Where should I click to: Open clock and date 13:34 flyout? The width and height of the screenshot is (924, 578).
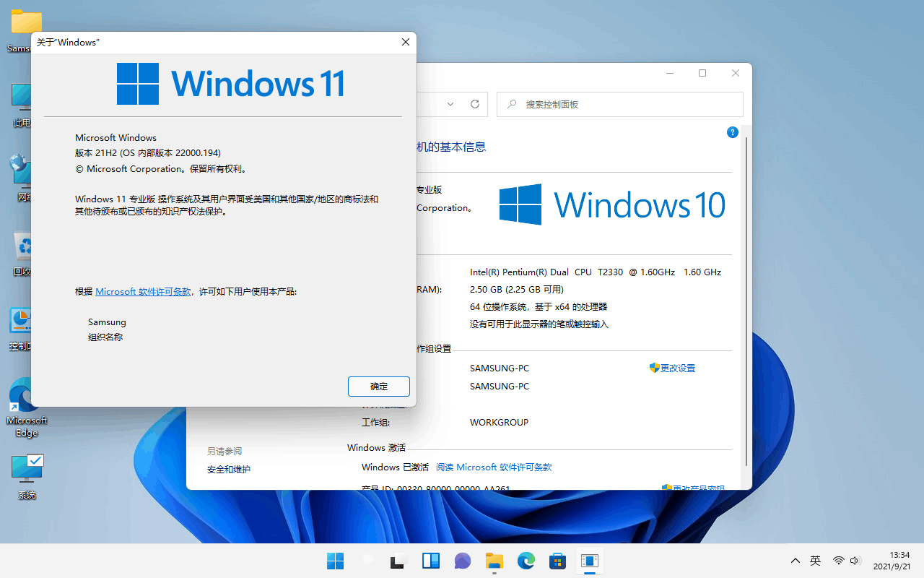click(x=892, y=561)
